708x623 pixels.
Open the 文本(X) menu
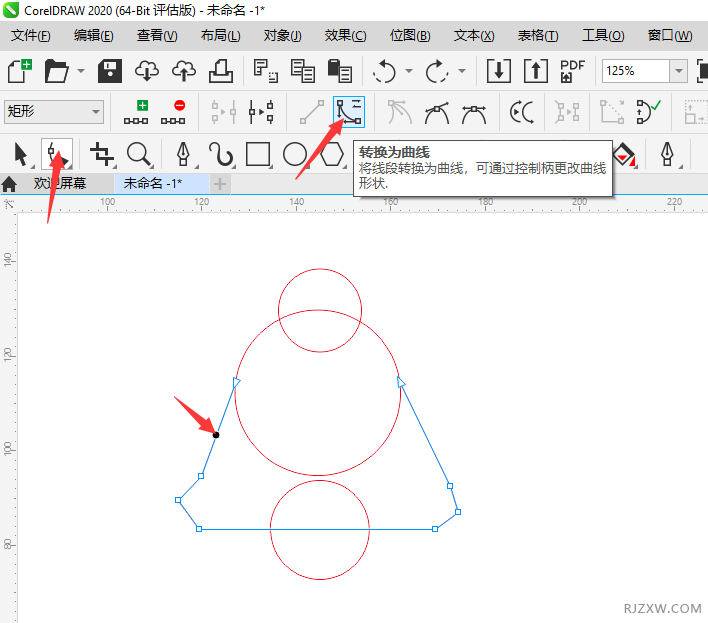(x=474, y=35)
